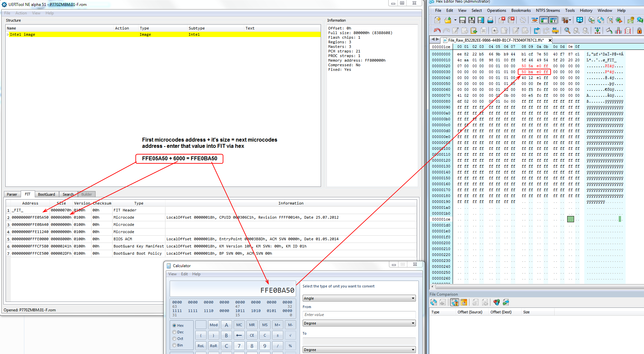Click the red-green-blue arrows icon in File Comparison

click(496, 302)
